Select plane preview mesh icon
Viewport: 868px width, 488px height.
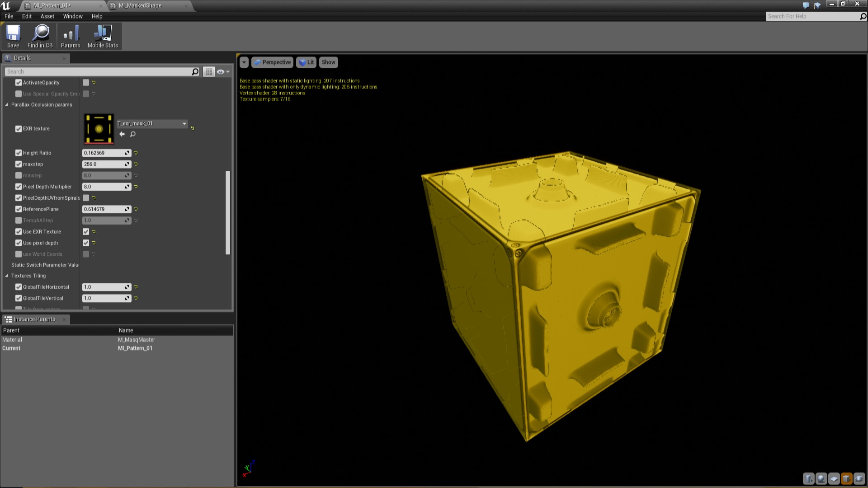click(834, 479)
